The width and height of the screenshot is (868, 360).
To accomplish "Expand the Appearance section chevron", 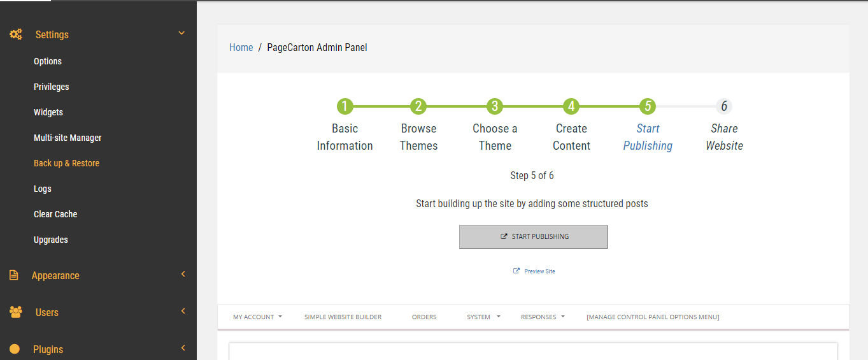I will (x=183, y=274).
